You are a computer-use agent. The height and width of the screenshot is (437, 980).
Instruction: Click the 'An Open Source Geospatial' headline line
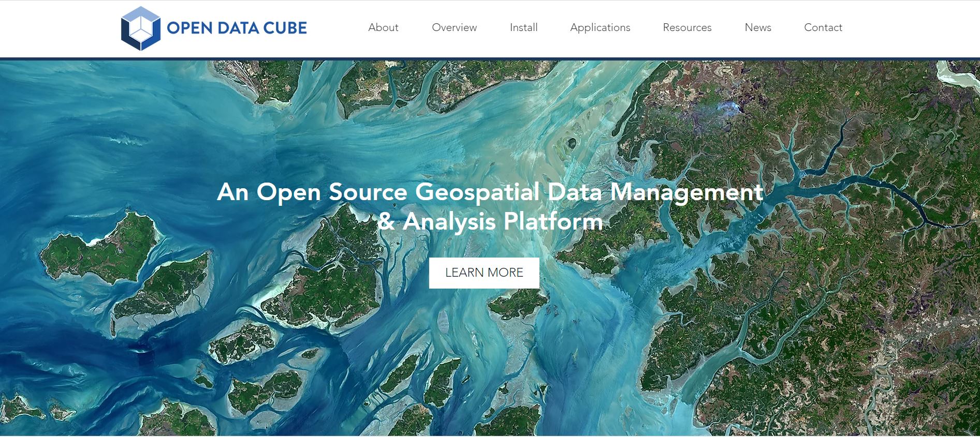coord(490,192)
